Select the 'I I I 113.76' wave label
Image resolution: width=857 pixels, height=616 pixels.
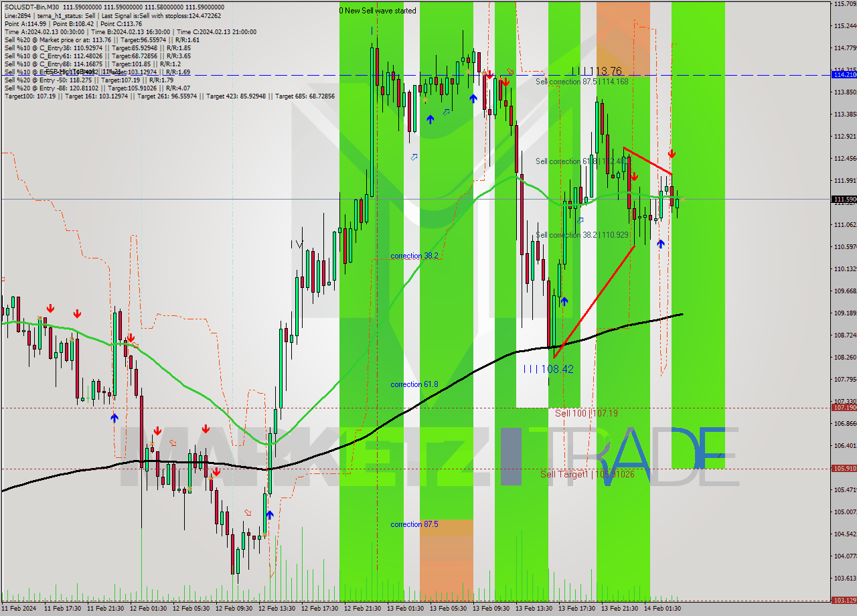596,71
